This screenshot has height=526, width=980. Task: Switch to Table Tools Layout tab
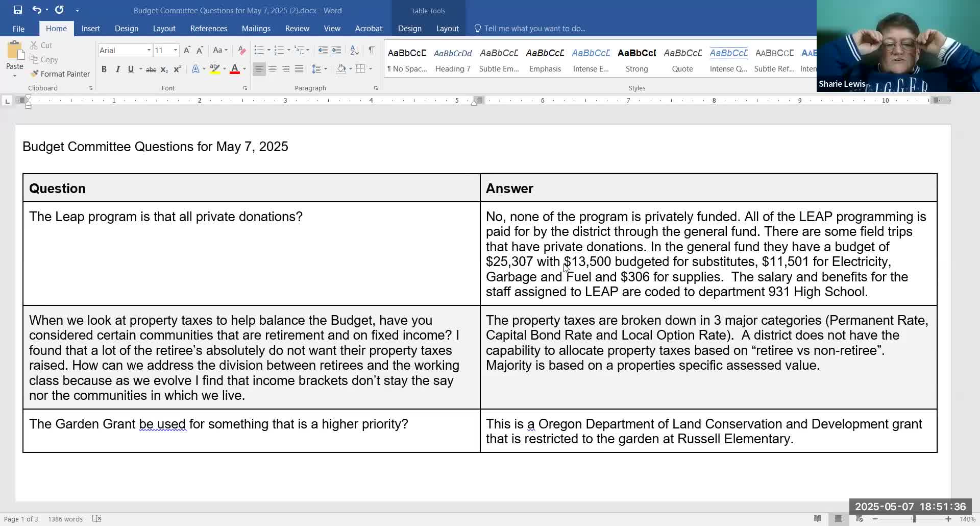pos(447,29)
